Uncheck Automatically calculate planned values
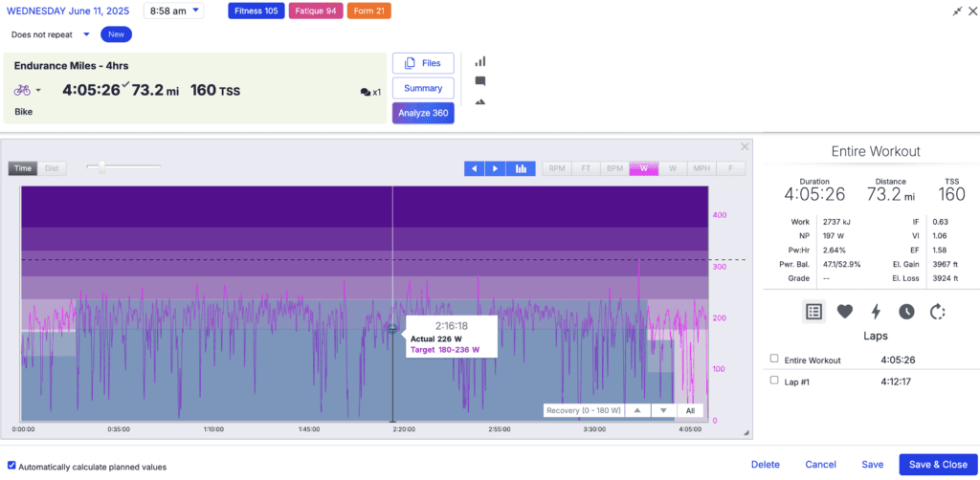Screen dimensions: 980x480 [x=11, y=466]
